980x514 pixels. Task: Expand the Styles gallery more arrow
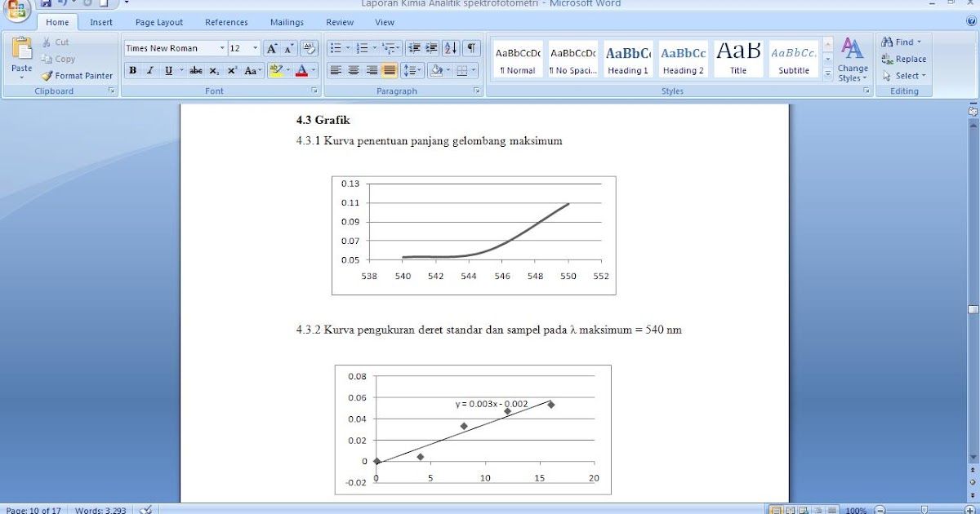click(x=828, y=74)
